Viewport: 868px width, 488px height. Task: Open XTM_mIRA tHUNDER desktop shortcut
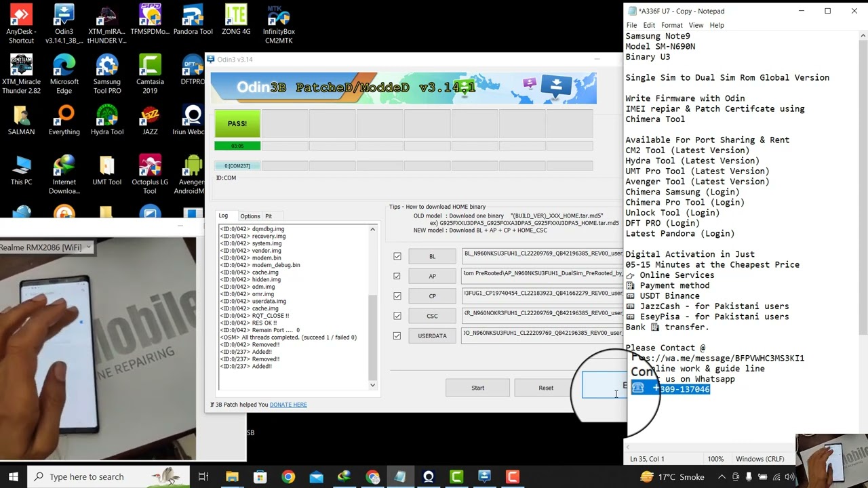[x=107, y=24]
